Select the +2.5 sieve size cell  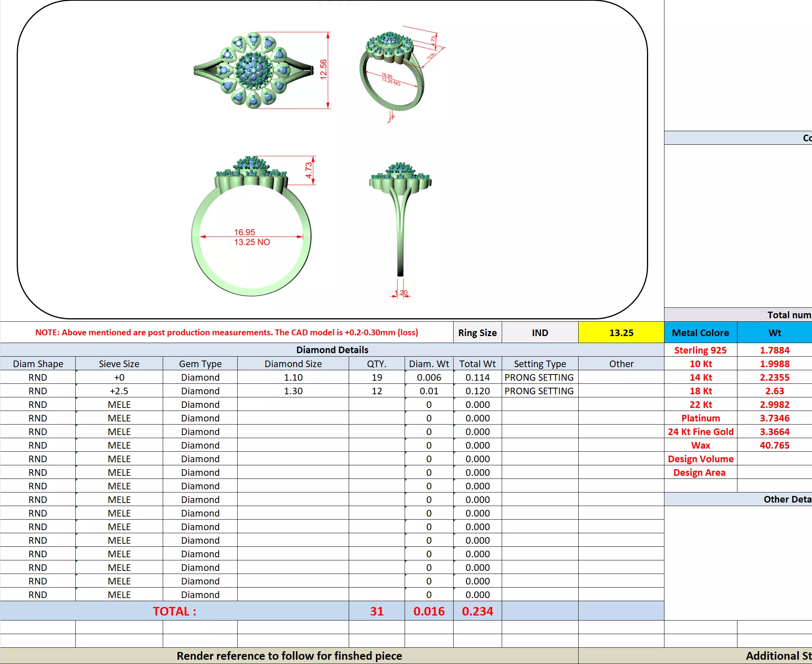pyautogui.click(x=119, y=391)
